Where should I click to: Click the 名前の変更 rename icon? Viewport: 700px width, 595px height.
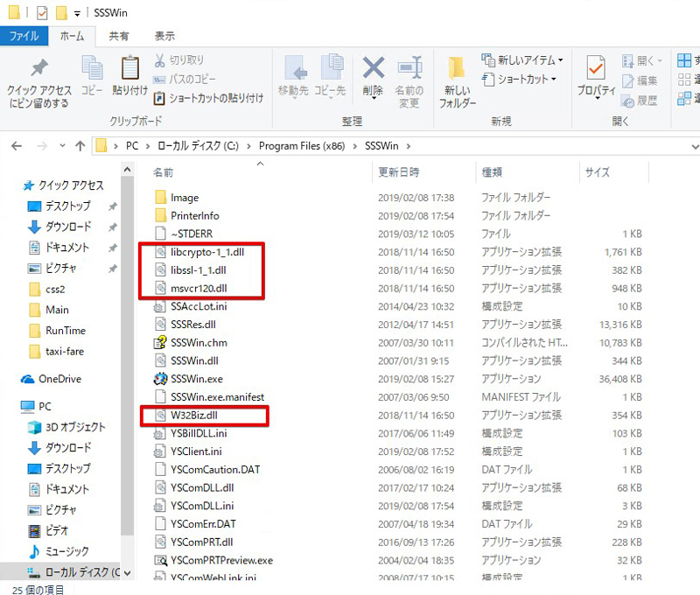point(409,70)
